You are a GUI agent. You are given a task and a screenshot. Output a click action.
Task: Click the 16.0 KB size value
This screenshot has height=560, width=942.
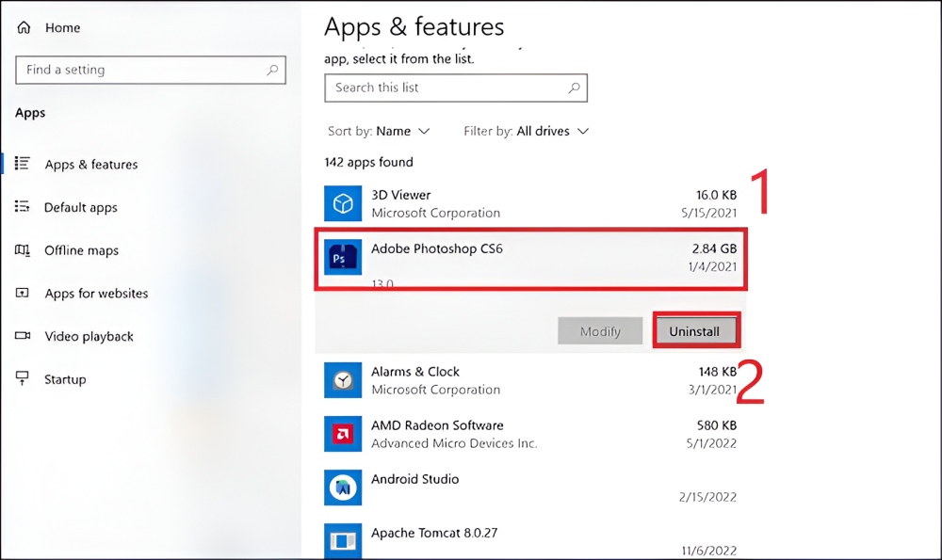click(x=716, y=195)
